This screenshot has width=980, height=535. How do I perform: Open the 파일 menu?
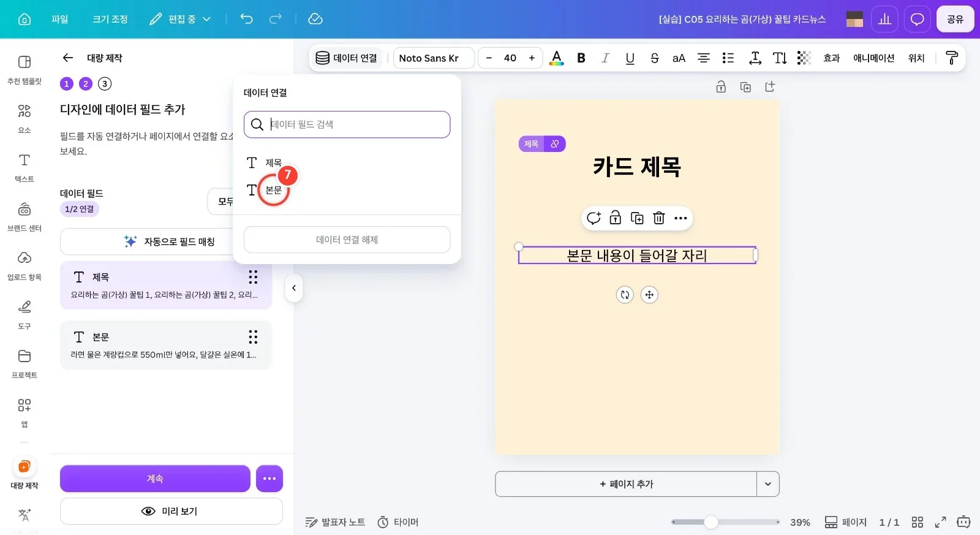[60, 19]
